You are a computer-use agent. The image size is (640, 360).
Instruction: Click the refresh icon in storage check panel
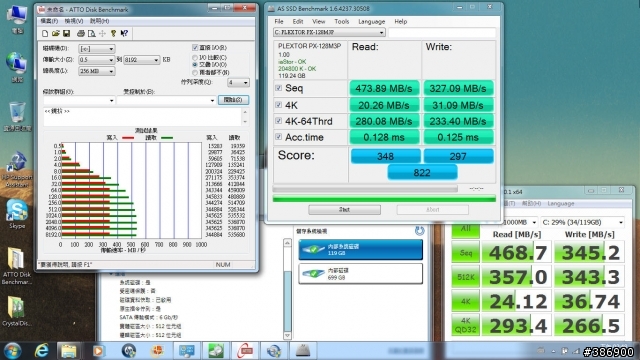[419, 231]
